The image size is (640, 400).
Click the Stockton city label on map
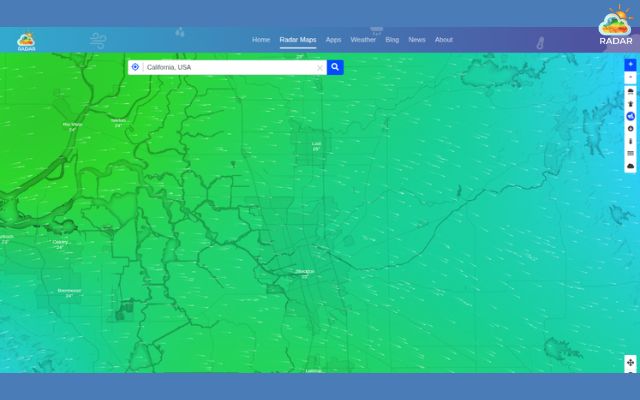pos(305,274)
